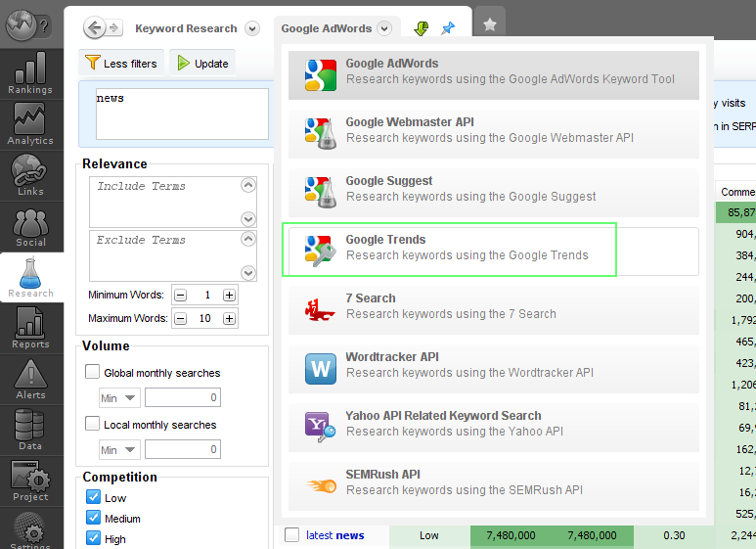Image resolution: width=756 pixels, height=549 pixels.
Task: Open the Data section
Action: pos(30,431)
